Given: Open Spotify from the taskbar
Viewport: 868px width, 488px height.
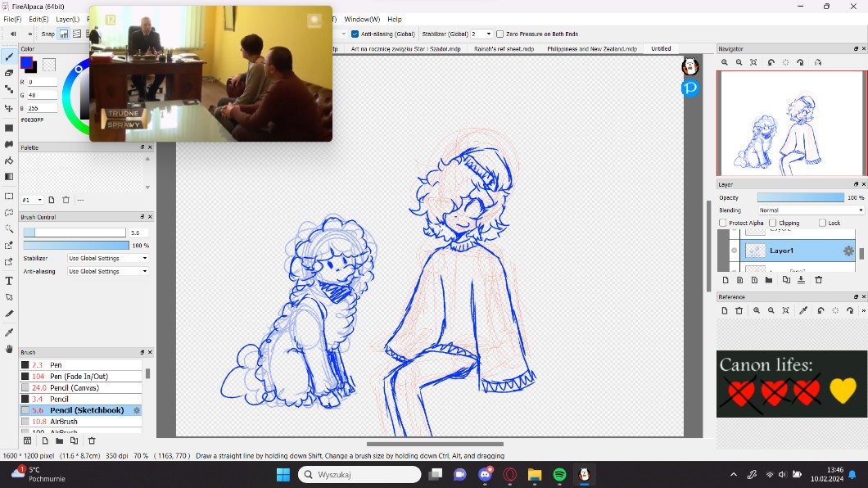Looking at the screenshot, I should click(559, 474).
